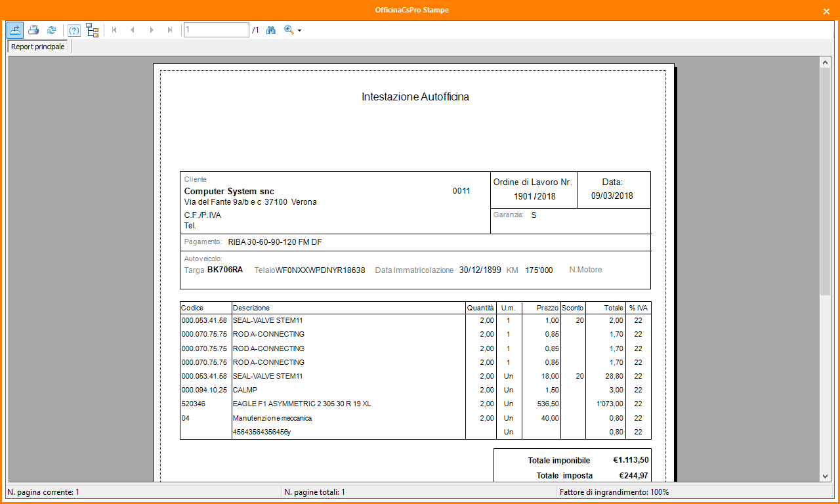Click the 'Intestazione Autofficina' heading
This screenshot has width=840, height=504.
[415, 97]
